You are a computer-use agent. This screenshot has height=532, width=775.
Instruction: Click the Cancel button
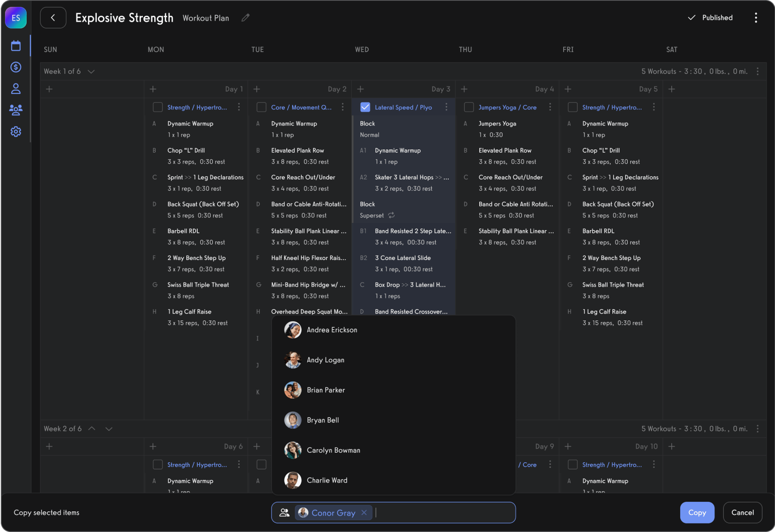(x=742, y=512)
